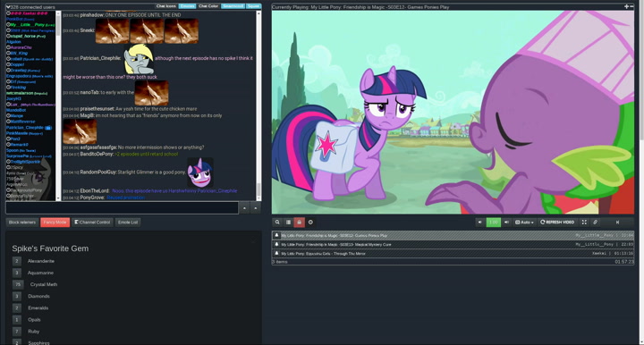
Task: Click the Refresh Video button
Action: click(557, 223)
